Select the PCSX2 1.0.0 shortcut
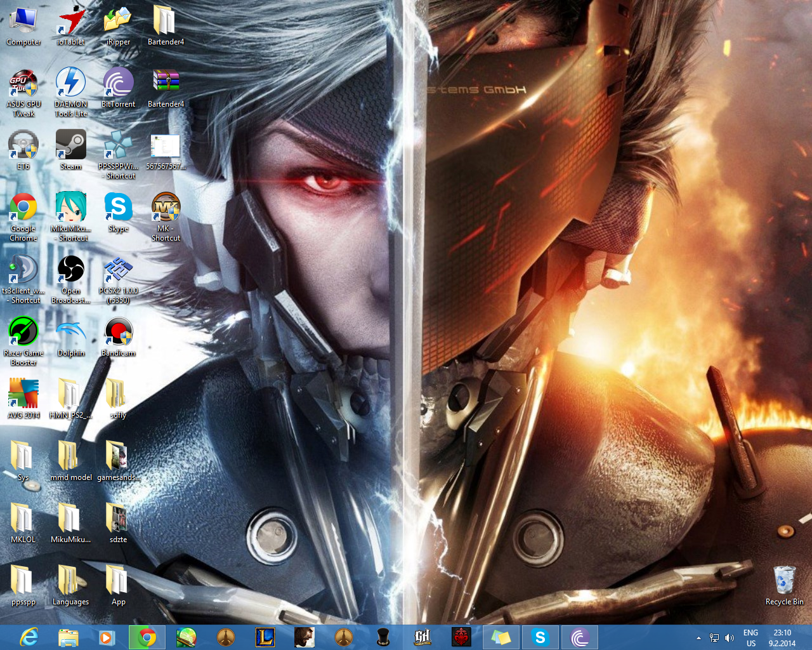Screen dimensions: 812x650 [118, 279]
